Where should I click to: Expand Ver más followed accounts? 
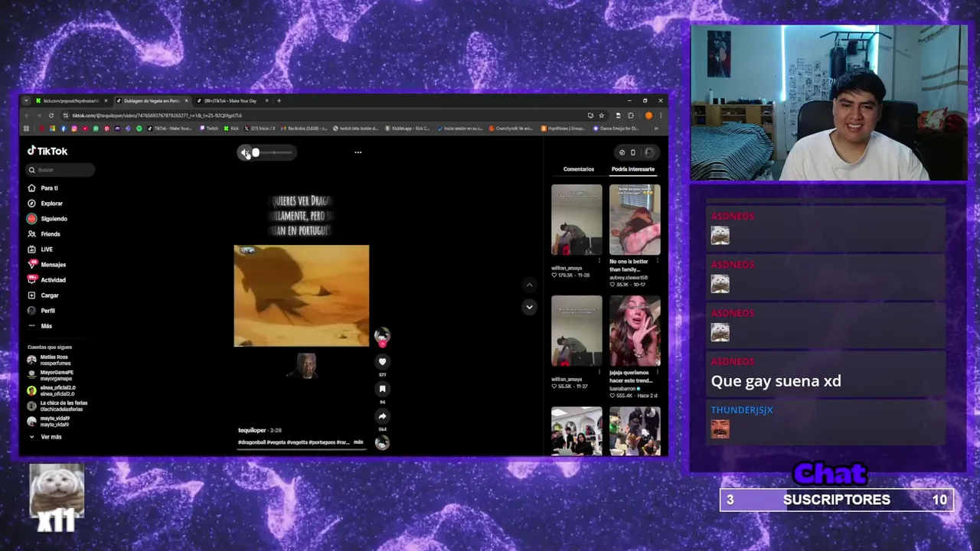(x=45, y=437)
